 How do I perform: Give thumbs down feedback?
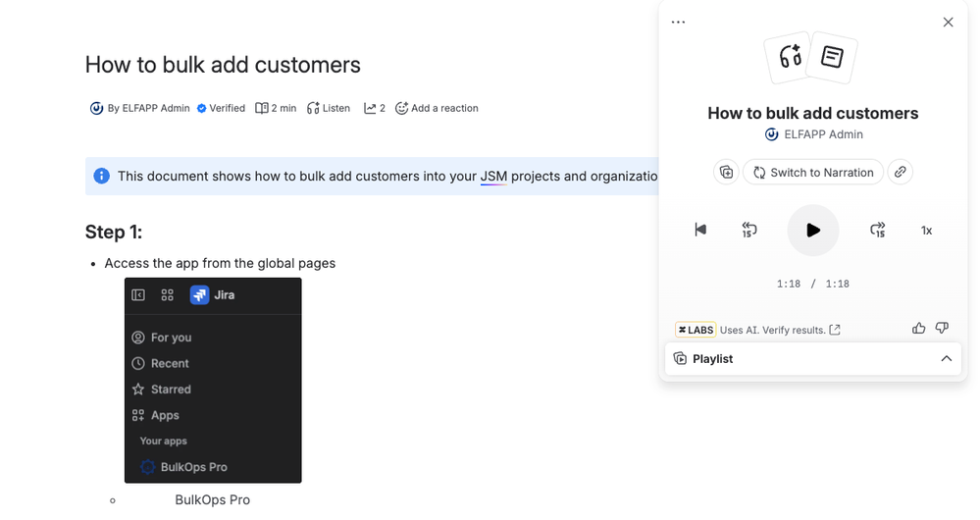coord(942,328)
